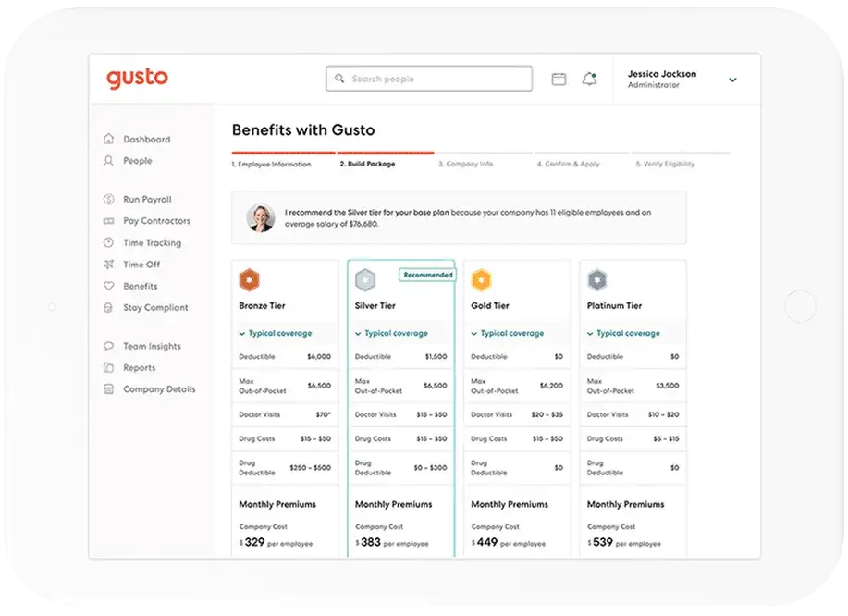Select the Gold Tier title
Screen dimensions: 848x616
pyautogui.click(x=490, y=305)
